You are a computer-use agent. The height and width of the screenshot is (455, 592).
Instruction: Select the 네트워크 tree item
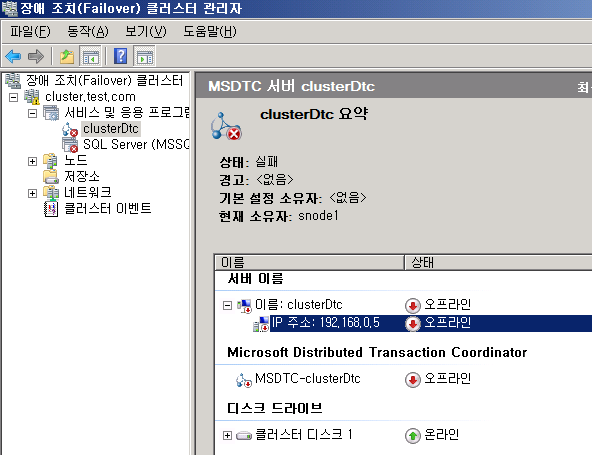[88, 192]
